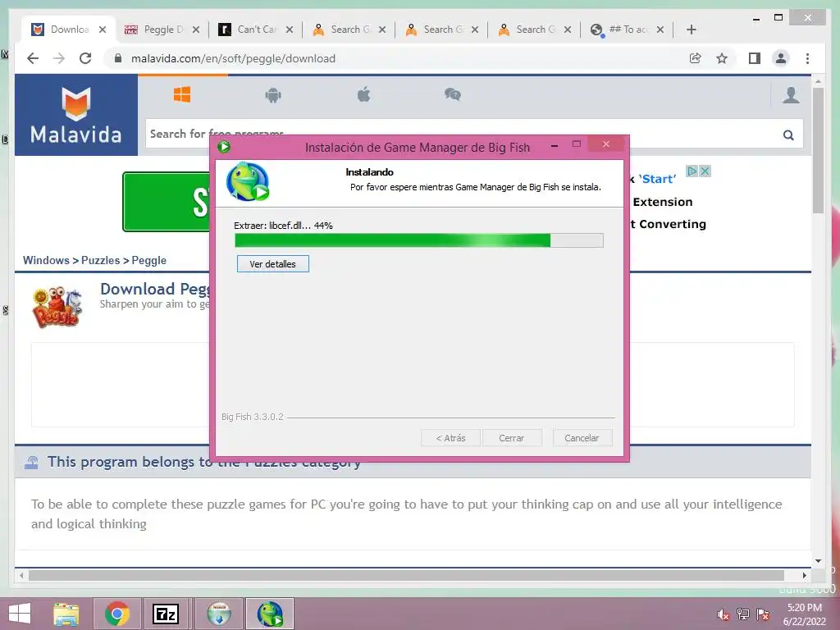This screenshot has width=840, height=630.
Task: Click the installation progress bar
Action: 419,240
